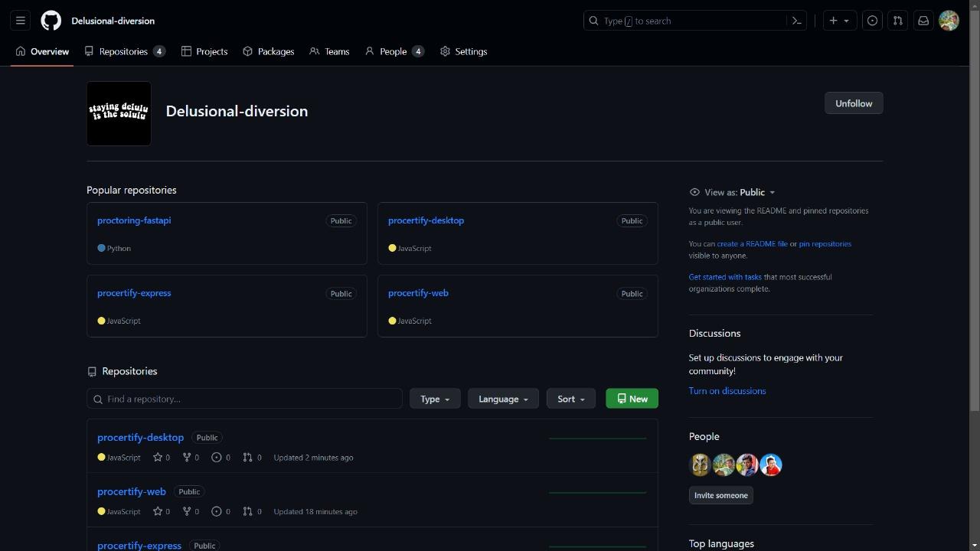Click the issues count of procertify-web
This screenshot has height=551, width=980.
coord(220,512)
